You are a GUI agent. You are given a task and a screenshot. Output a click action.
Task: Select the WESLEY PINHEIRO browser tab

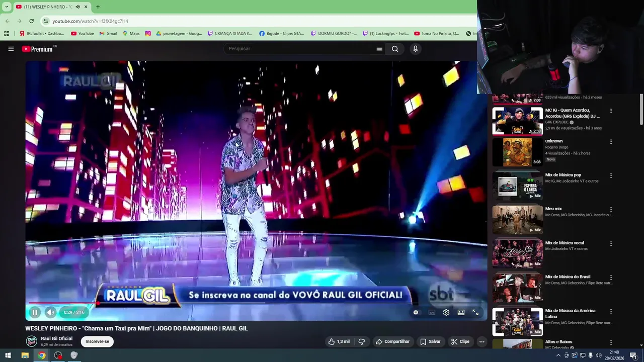point(52,7)
